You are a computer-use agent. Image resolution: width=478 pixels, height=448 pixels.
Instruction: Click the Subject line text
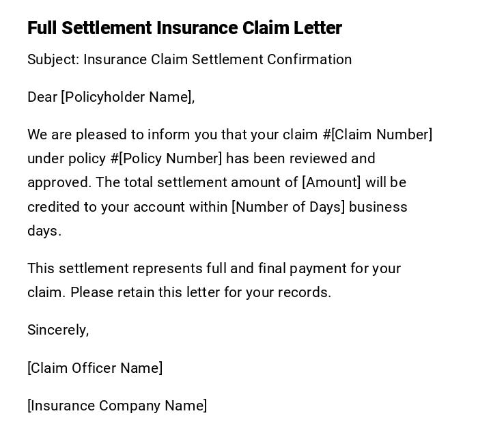(x=189, y=59)
